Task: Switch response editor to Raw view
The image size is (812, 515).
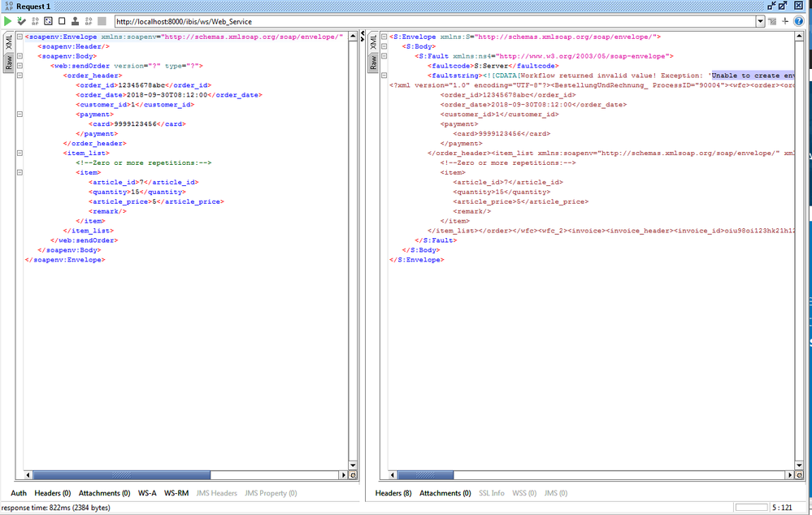Action: pos(373,63)
